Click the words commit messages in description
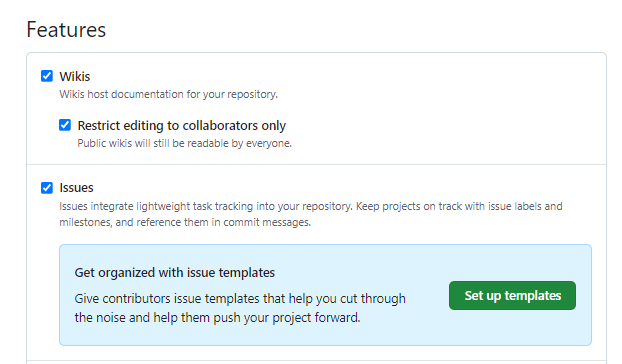622x364 pixels. pyautogui.click(x=267, y=222)
